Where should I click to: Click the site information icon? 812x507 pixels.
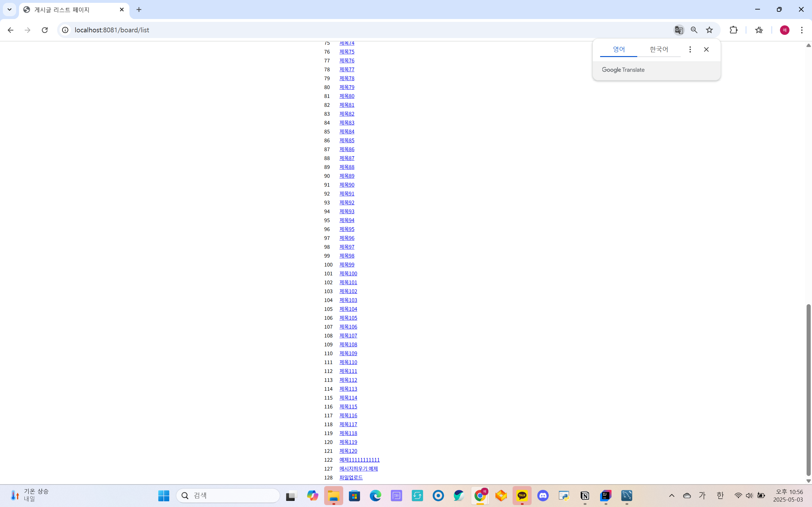click(65, 30)
